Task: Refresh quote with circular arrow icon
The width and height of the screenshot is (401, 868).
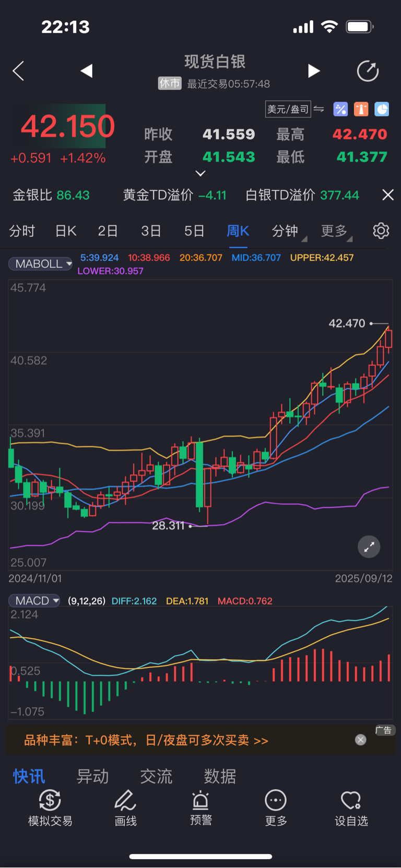Action: pyautogui.click(x=368, y=71)
